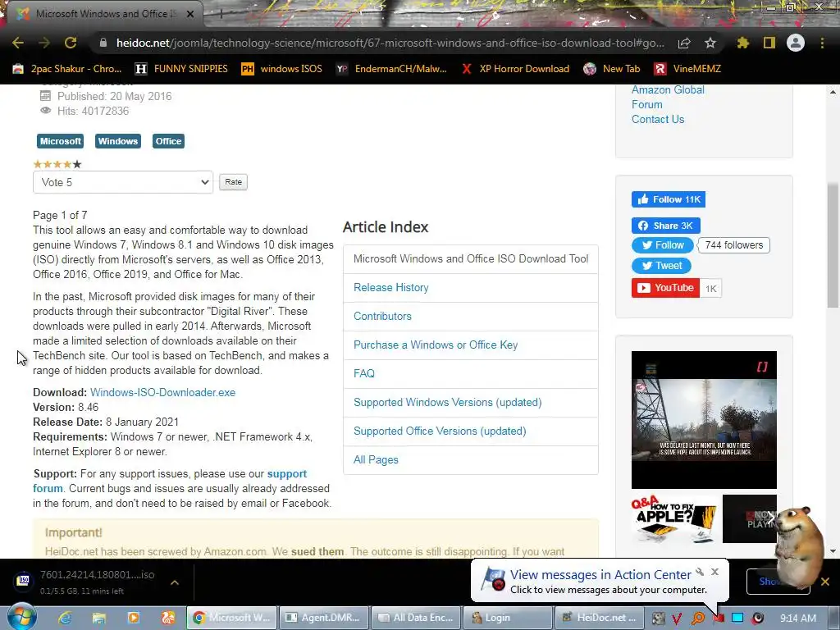
Task: Open the FUNNY SNIPPIES bookmark
Action: point(181,69)
